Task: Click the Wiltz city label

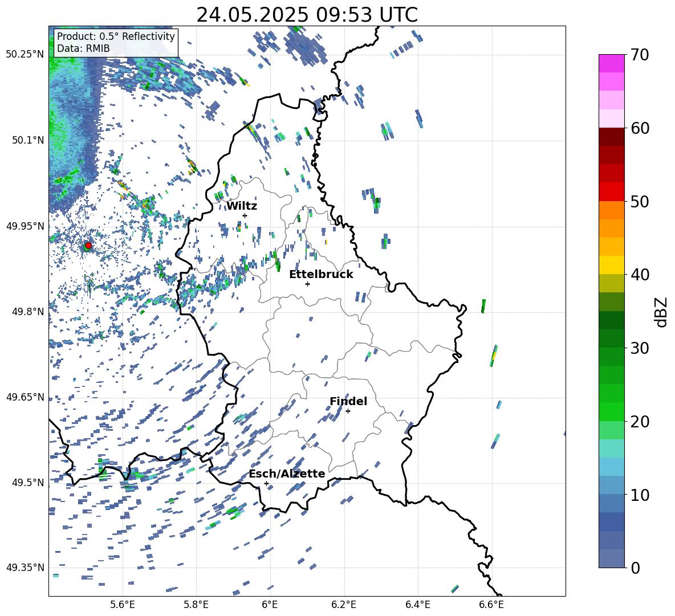Action: pyautogui.click(x=242, y=206)
